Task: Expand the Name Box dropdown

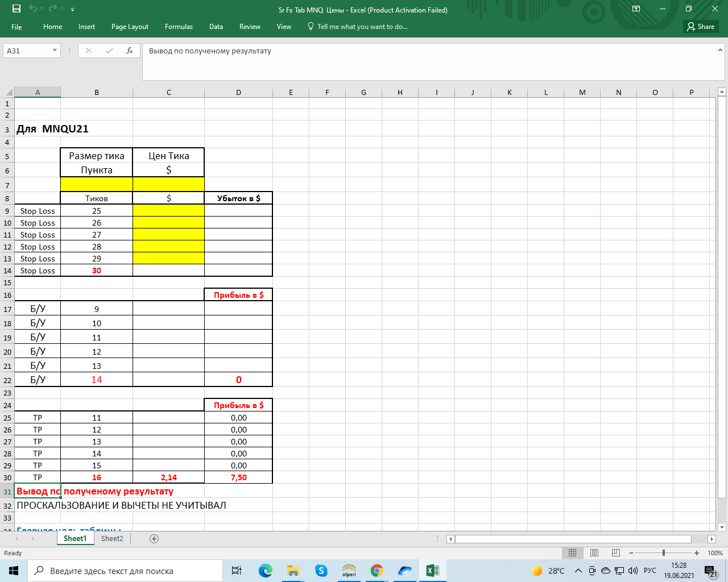Action: (55, 51)
